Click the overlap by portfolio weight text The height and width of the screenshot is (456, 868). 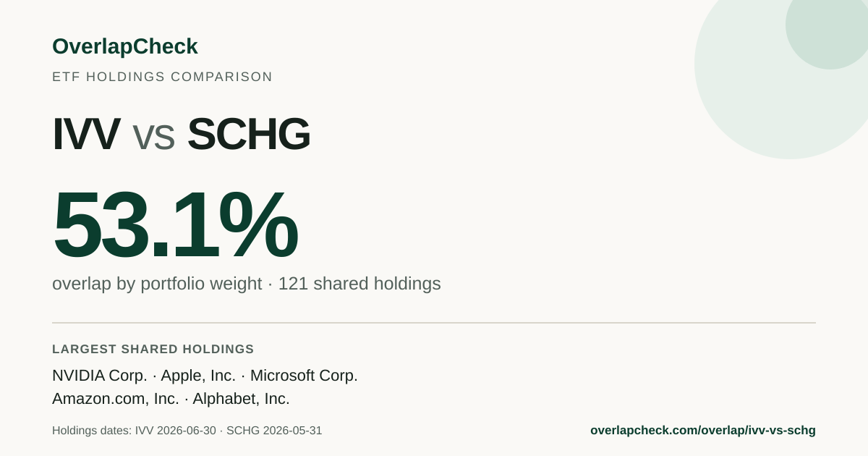point(157,284)
